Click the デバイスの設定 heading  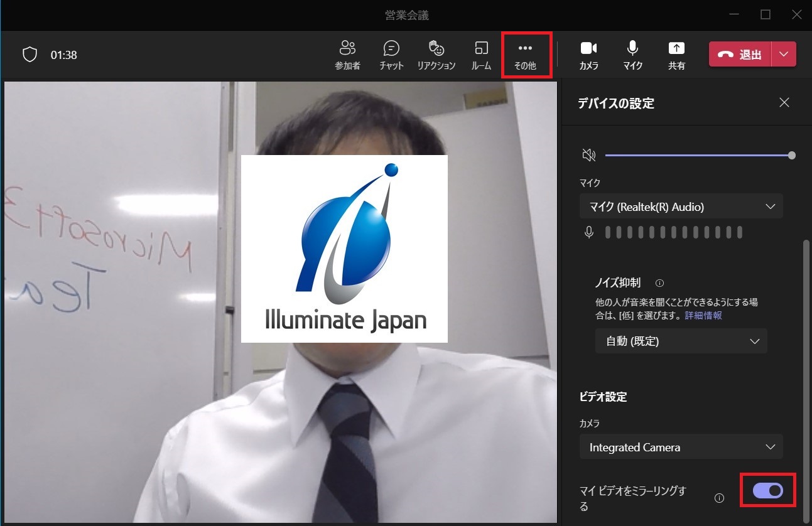[617, 104]
